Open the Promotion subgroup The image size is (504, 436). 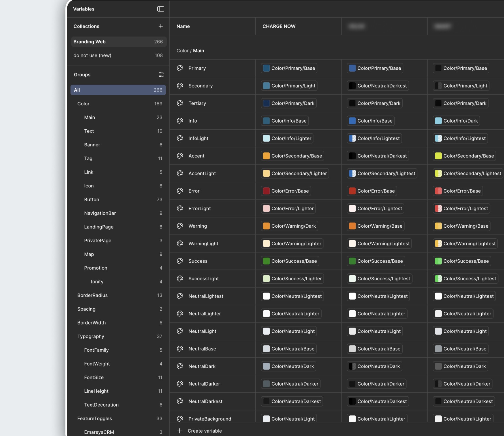[x=118, y=268]
